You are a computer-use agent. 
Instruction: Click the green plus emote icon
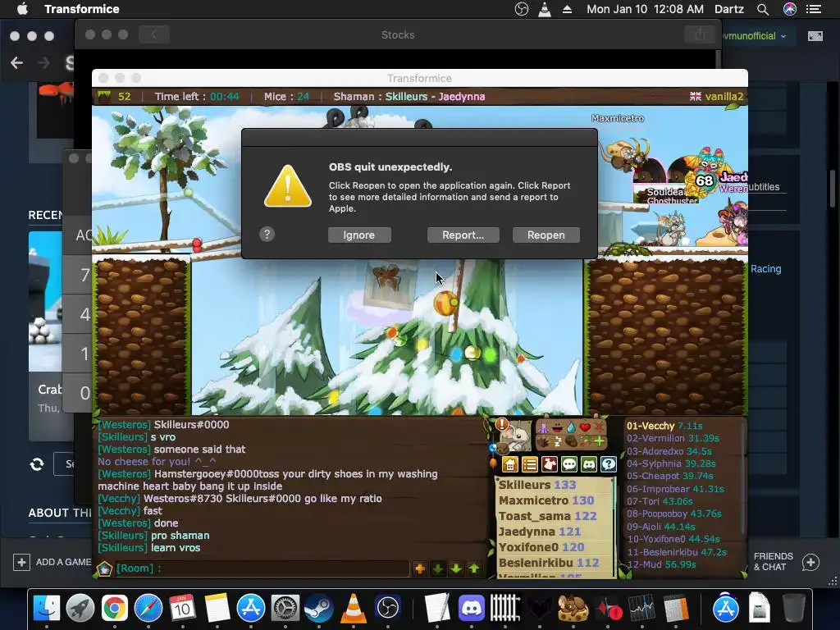[x=599, y=442]
